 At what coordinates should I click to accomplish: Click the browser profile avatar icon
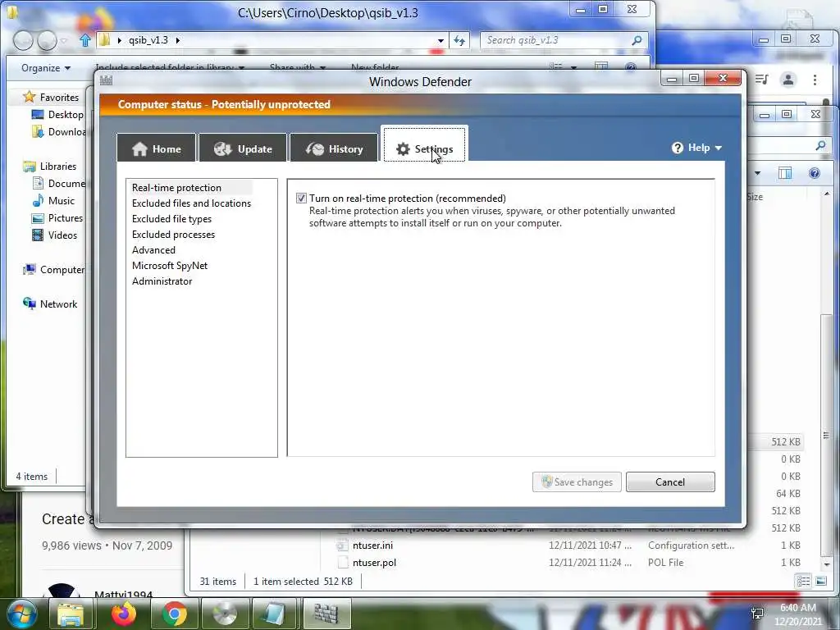pos(788,80)
